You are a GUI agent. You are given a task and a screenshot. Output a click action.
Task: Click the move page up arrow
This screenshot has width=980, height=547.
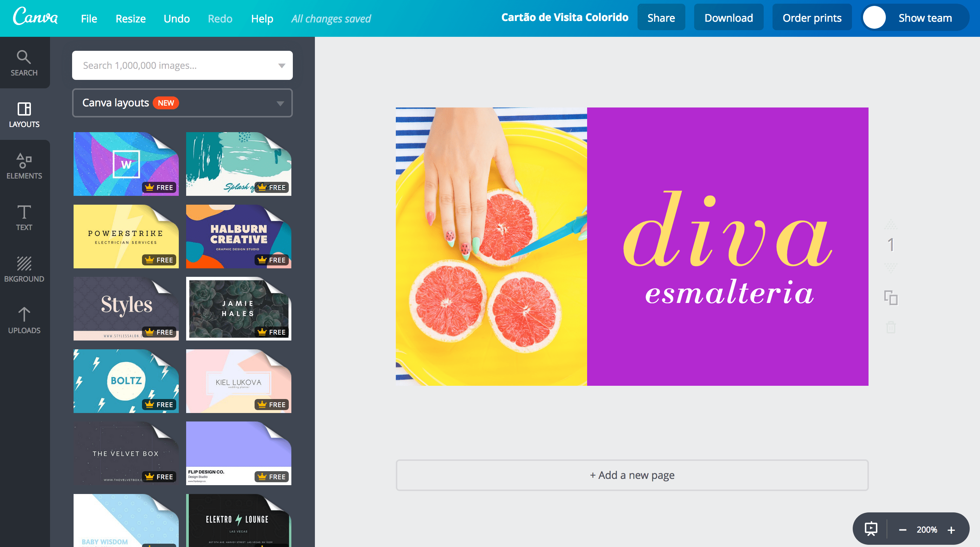tap(891, 225)
